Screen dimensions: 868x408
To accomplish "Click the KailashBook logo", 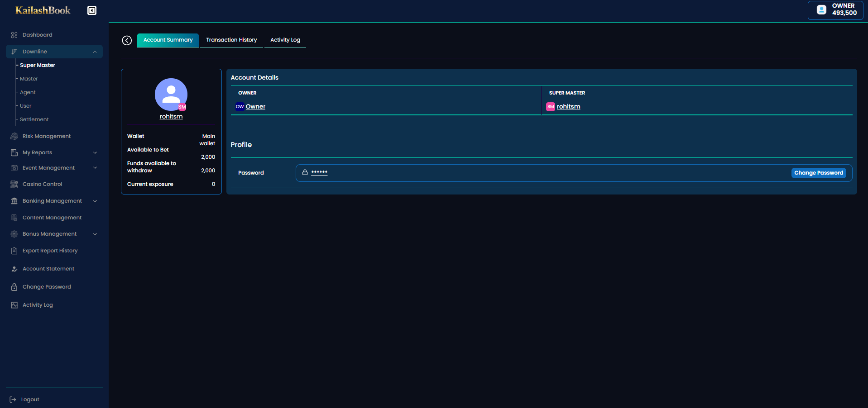I will click(x=43, y=10).
